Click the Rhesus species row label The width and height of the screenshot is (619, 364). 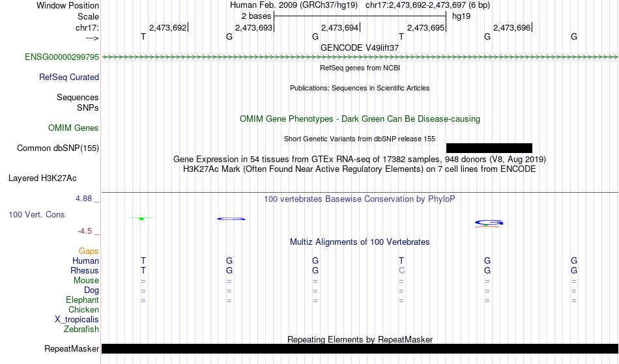(x=85, y=270)
